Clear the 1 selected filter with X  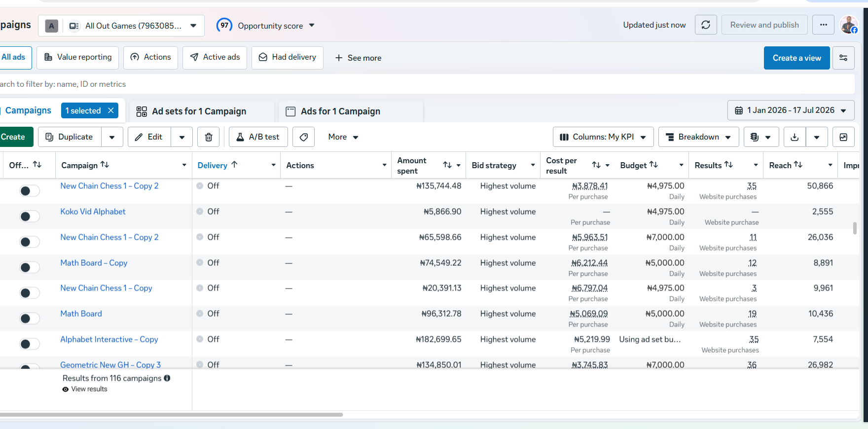click(111, 110)
